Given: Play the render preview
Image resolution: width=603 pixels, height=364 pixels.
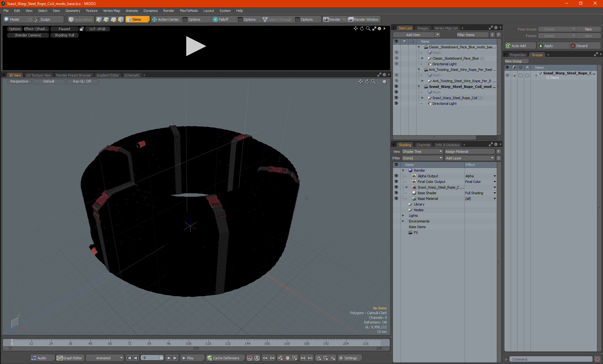Looking at the screenshot, I should tap(195, 46).
